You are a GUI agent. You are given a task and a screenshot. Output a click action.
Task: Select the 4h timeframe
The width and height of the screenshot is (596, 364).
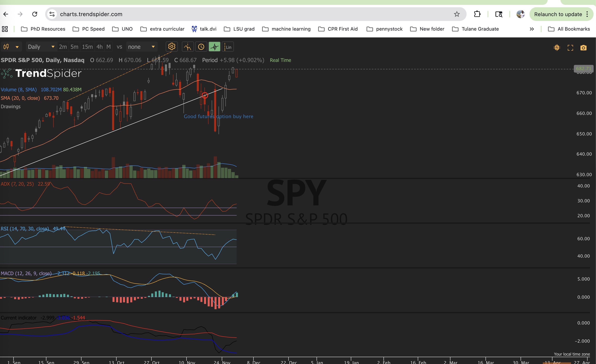[99, 47]
